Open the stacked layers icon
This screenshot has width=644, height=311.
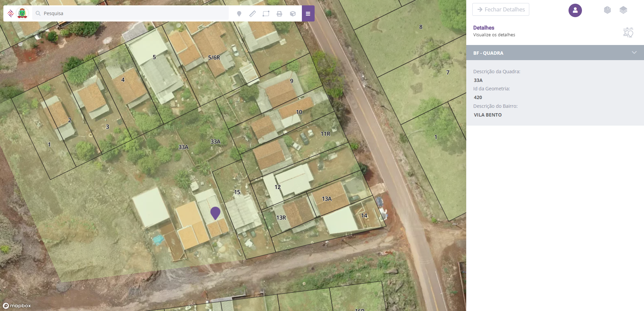coord(623,10)
